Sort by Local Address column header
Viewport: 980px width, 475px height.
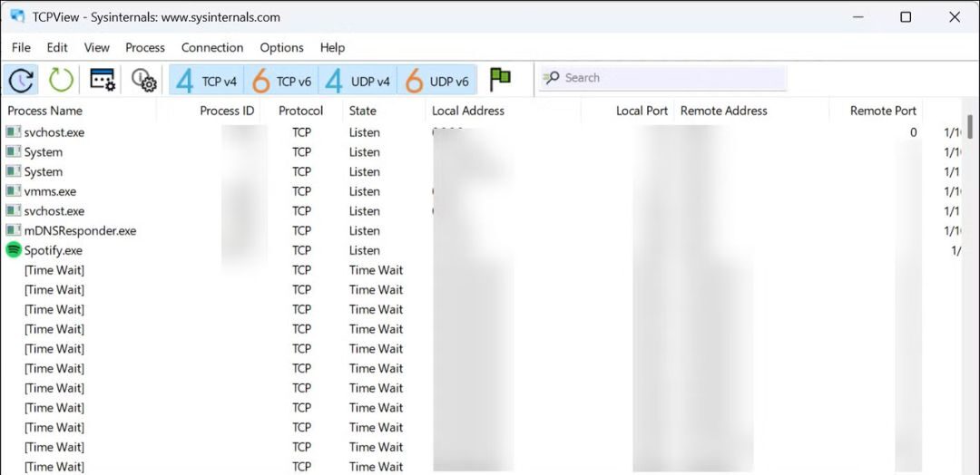[467, 111]
